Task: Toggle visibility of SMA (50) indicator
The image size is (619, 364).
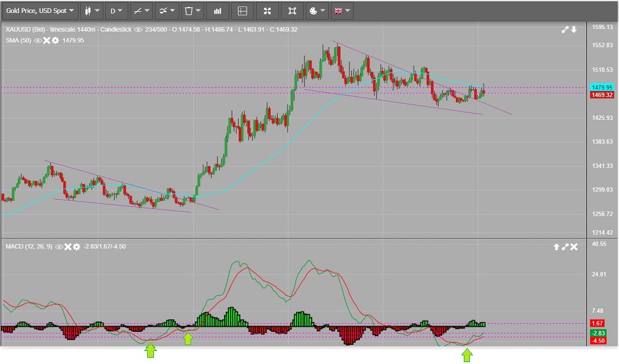Action: click(x=38, y=40)
